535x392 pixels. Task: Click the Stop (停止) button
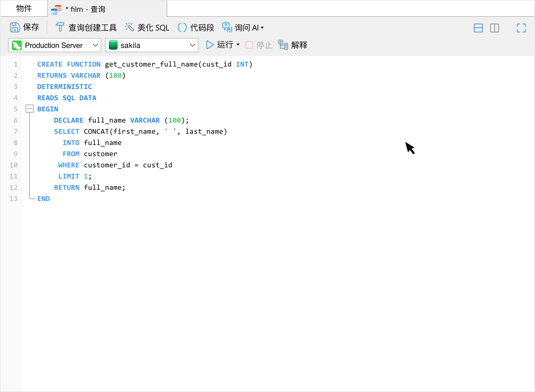[x=259, y=45]
